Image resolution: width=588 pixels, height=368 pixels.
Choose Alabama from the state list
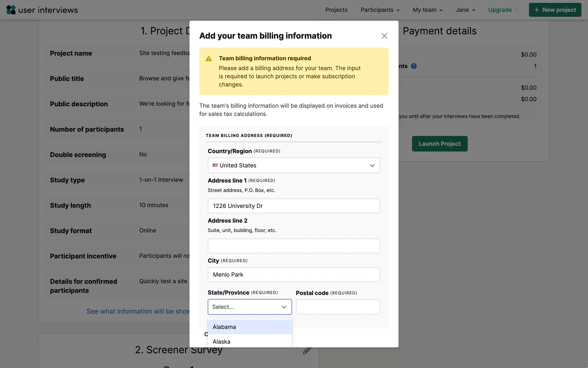(x=250, y=327)
